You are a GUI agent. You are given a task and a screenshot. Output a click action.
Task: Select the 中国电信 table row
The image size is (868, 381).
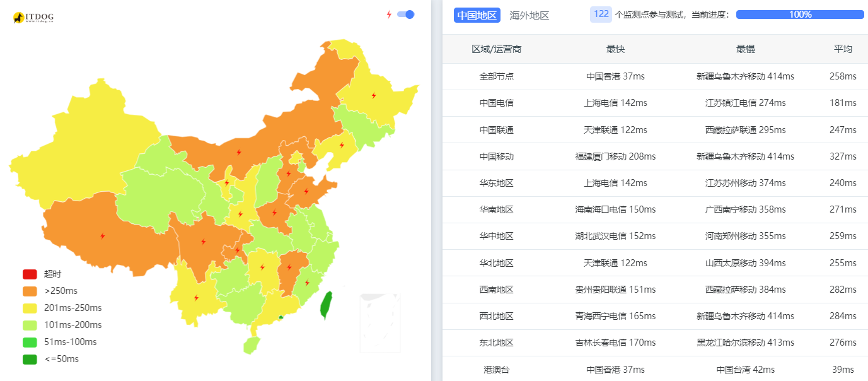click(x=655, y=103)
